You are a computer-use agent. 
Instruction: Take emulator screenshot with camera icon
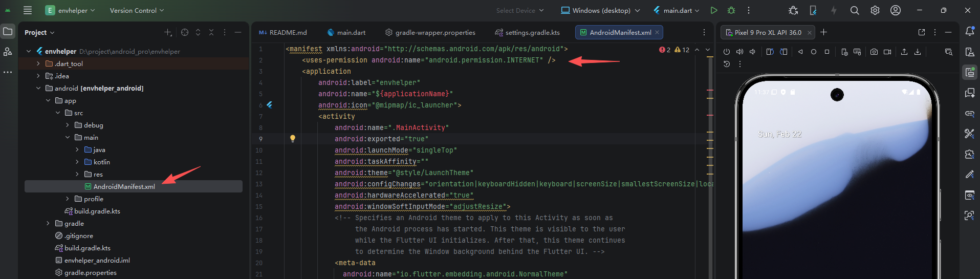[x=874, y=52]
